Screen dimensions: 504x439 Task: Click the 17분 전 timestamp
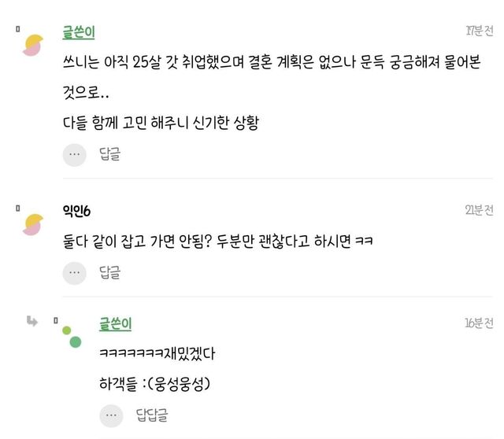click(x=479, y=31)
